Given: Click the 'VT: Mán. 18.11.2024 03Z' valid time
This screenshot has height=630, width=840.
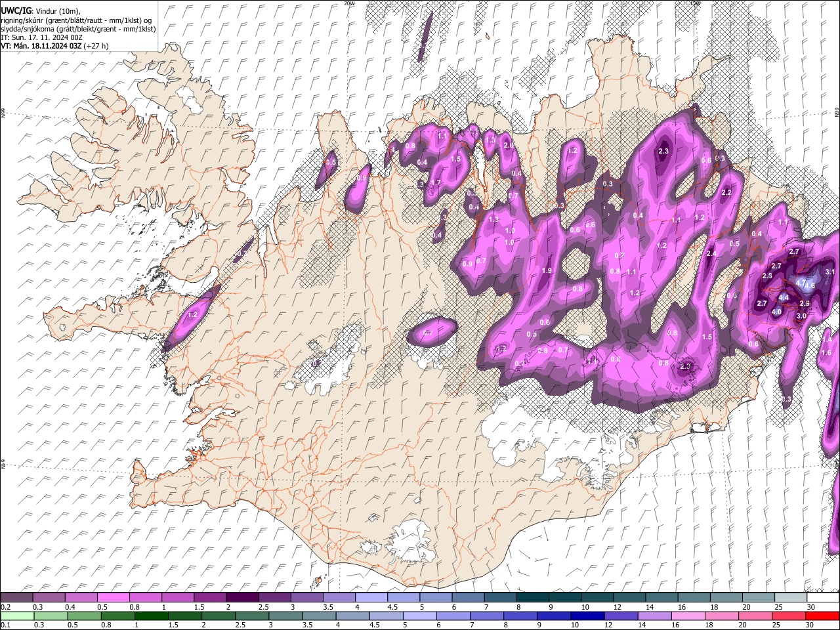Looking at the screenshot, I should (41, 46).
